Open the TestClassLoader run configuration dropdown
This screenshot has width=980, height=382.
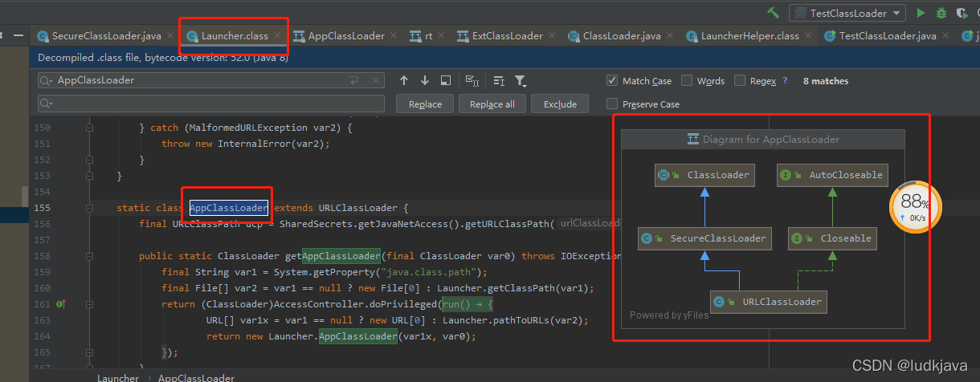pyautogui.click(x=847, y=13)
